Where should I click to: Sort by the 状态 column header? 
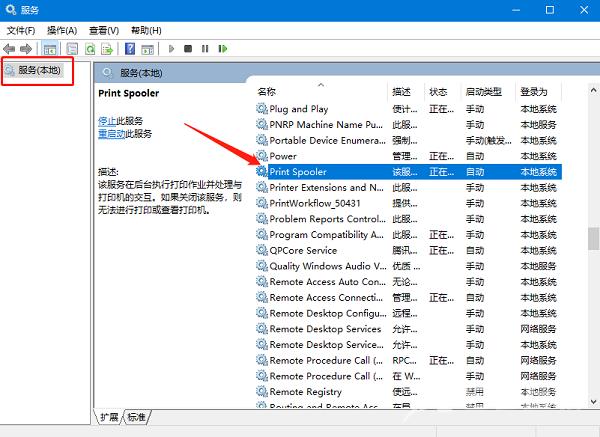tap(443, 91)
